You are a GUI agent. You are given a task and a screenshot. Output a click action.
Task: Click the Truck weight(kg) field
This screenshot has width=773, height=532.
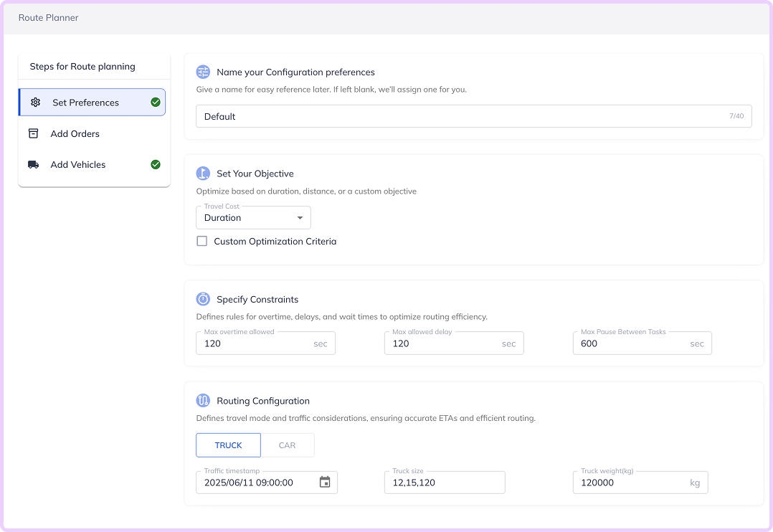[640, 483]
